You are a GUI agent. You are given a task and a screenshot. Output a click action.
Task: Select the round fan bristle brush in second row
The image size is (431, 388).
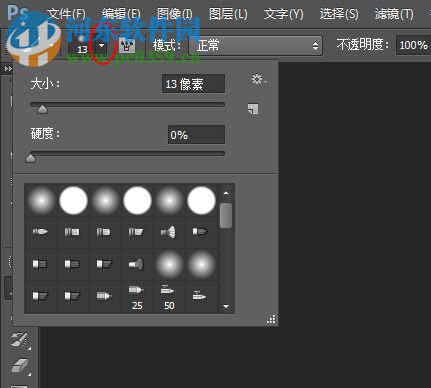click(x=169, y=232)
